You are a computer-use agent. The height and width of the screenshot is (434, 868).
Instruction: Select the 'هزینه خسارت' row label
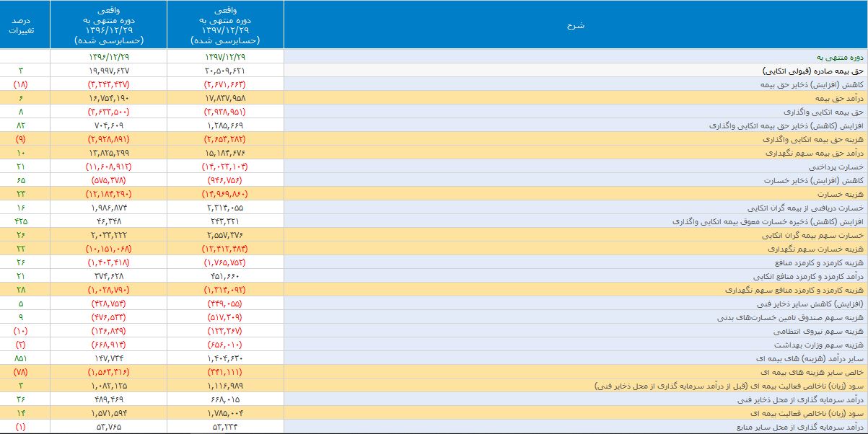(x=843, y=195)
